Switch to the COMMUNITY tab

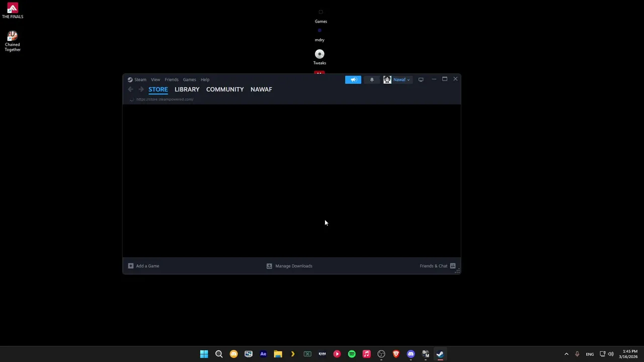click(x=225, y=89)
